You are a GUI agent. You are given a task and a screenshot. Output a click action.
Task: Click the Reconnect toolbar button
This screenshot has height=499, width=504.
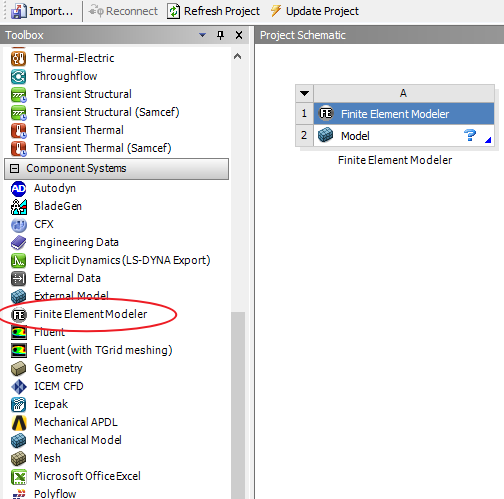[123, 11]
